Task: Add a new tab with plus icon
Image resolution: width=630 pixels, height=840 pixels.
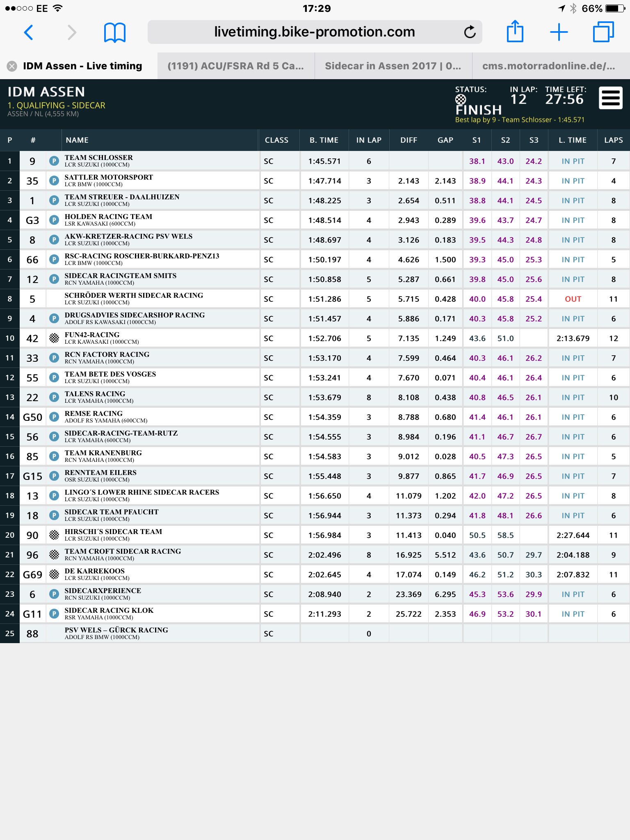Action: 559,32
